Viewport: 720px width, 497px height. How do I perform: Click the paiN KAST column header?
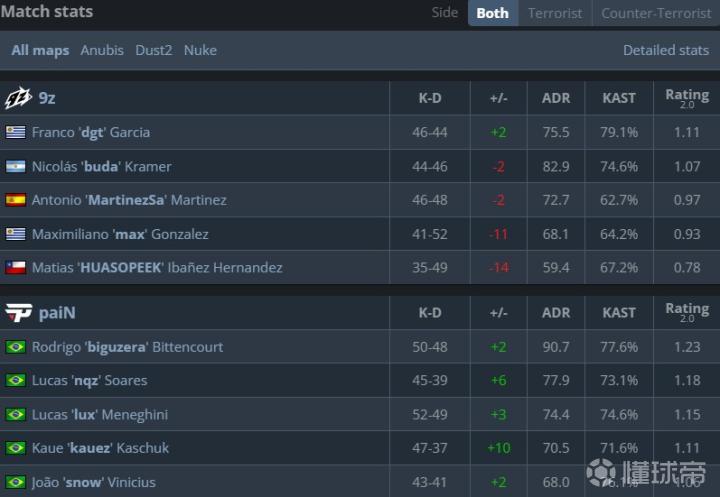(x=619, y=313)
